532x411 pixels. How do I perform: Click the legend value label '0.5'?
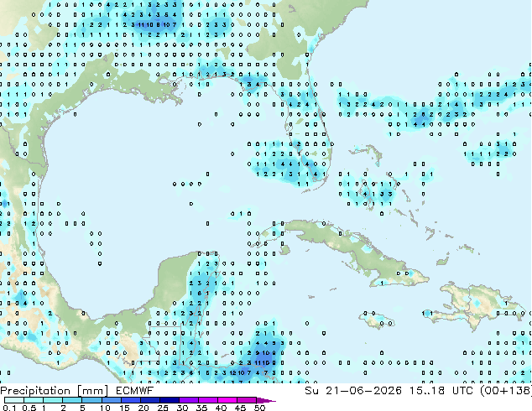29,408
